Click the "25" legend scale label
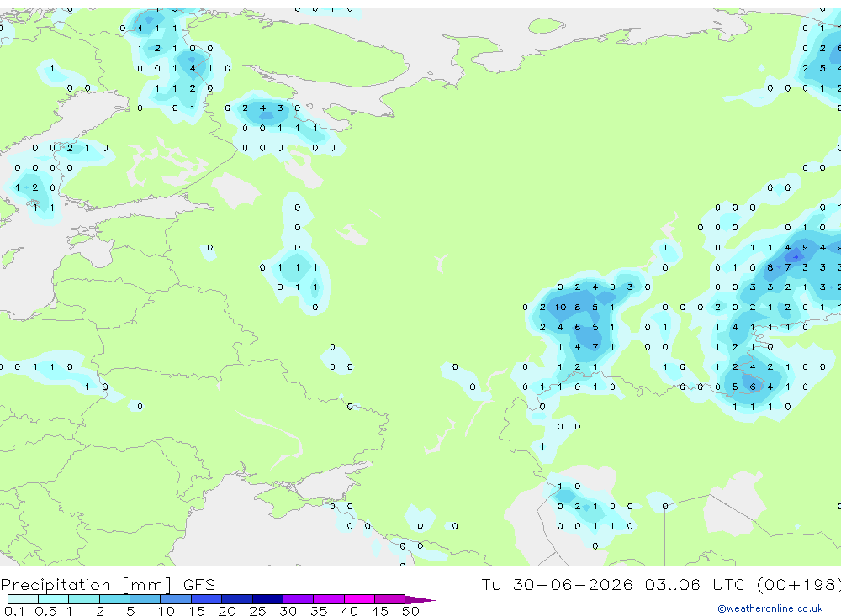Screen dimensions: 841x616 point(257,611)
